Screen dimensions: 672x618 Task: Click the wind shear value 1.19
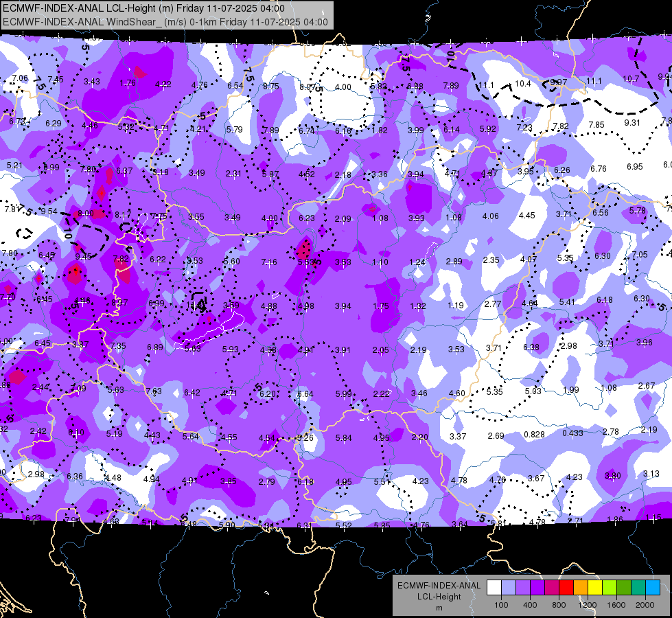pyautogui.click(x=456, y=306)
